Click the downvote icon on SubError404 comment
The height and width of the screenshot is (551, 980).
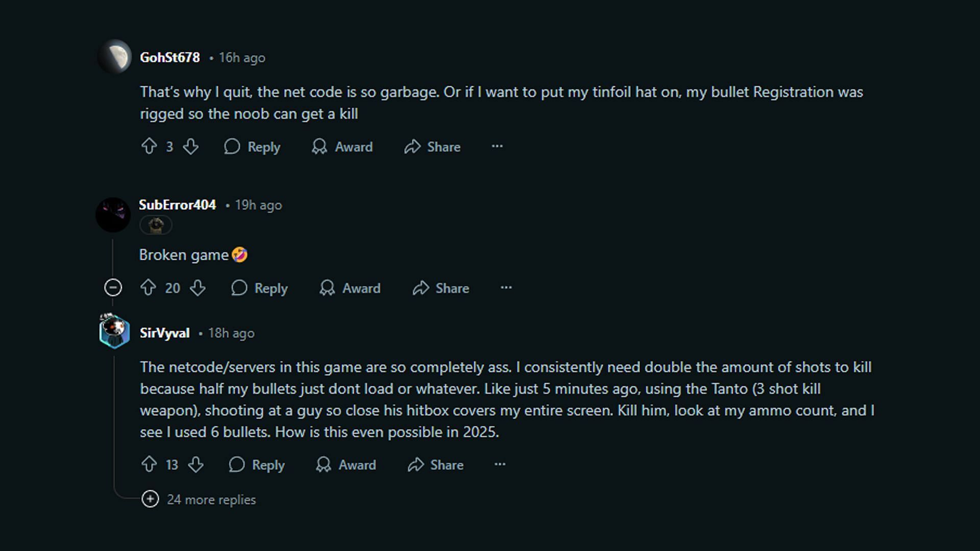click(x=198, y=288)
